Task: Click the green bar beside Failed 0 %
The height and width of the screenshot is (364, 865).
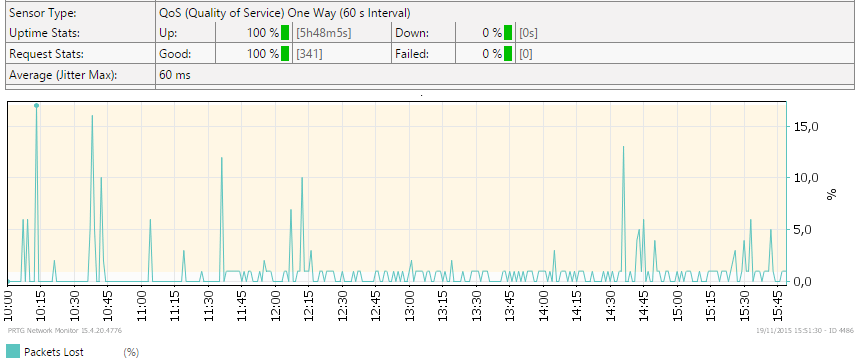Action: 508,54
